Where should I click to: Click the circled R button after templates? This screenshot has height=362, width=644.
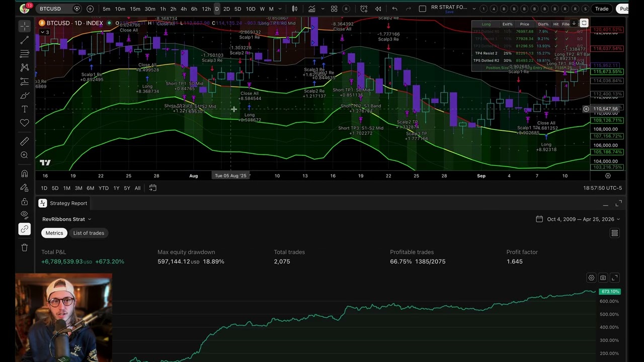point(346,9)
